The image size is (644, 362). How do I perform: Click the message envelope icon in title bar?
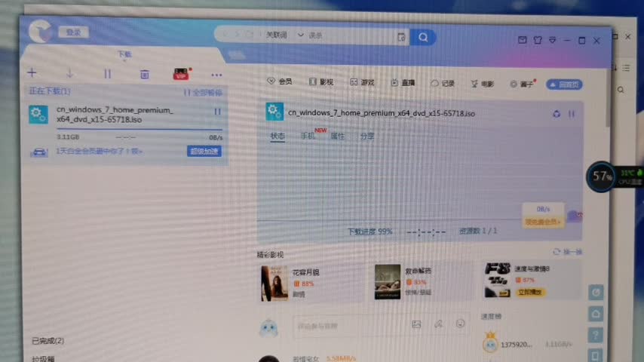pos(522,40)
